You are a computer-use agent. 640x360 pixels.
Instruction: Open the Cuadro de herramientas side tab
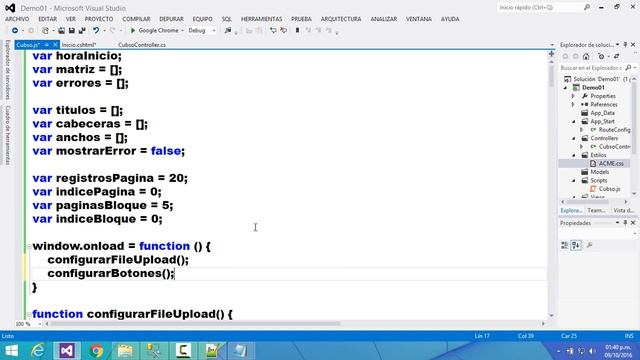(x=7, y=135)
